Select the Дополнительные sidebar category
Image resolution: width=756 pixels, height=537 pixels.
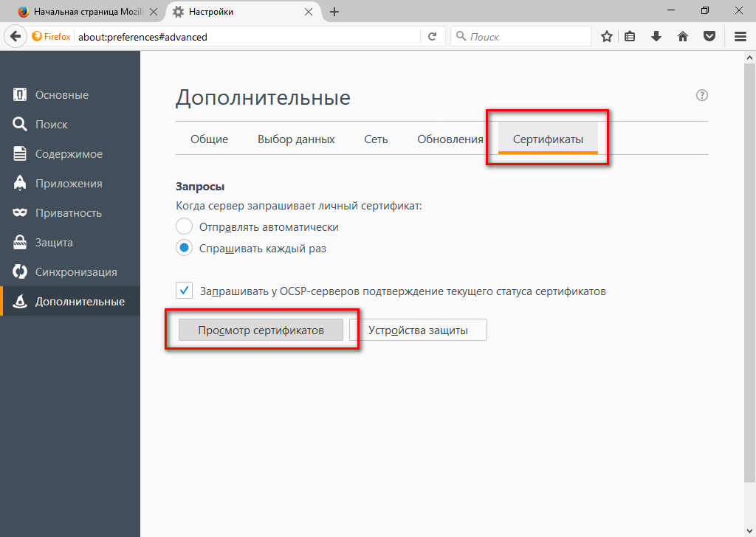(70, 302)
